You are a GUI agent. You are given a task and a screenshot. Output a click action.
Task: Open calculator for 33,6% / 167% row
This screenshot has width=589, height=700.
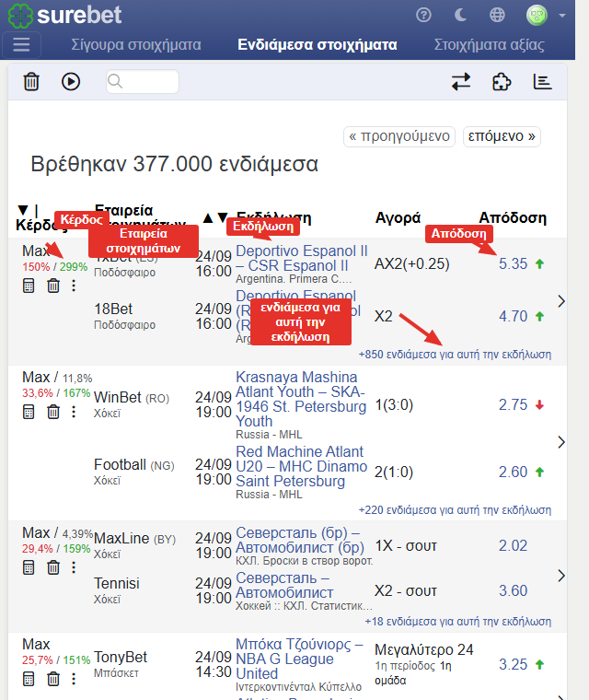(29, 412)
